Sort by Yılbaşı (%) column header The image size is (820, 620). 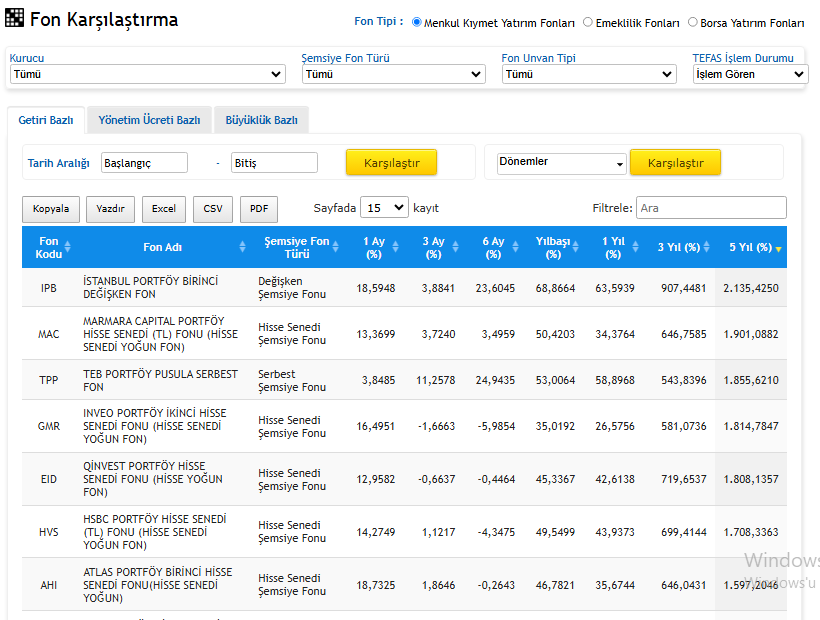[553, 247]
